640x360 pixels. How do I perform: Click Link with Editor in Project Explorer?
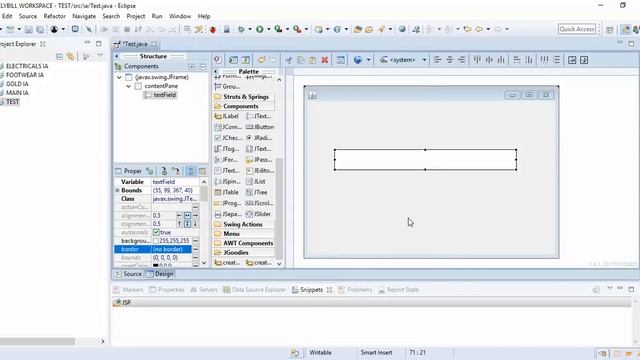[71, 56]
